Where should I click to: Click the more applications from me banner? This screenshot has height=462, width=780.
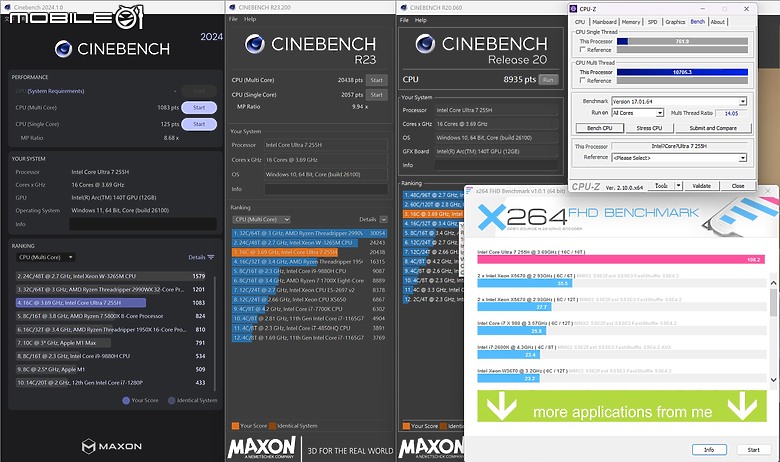click(622, 406)
